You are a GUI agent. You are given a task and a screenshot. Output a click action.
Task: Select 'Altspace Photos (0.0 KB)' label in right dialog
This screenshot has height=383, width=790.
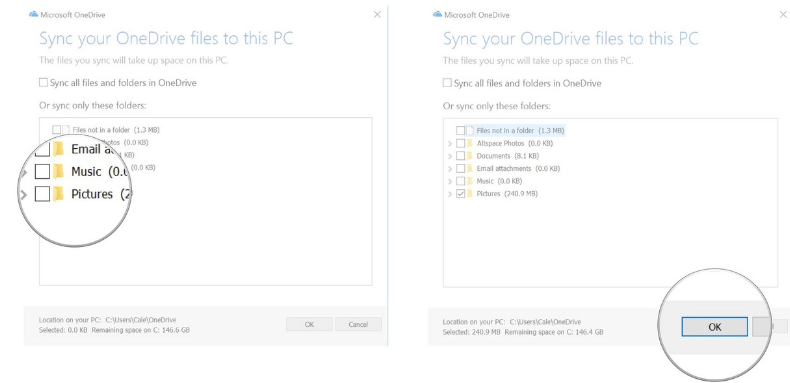click(515, 143)
